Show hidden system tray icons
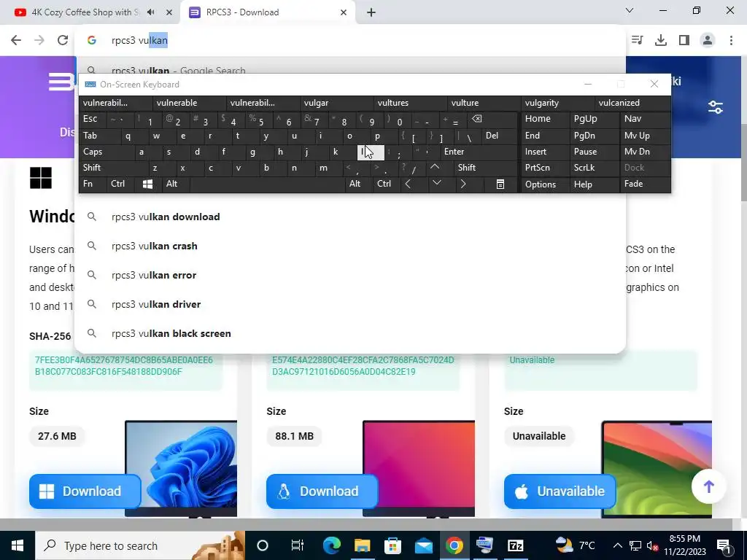 617,545
